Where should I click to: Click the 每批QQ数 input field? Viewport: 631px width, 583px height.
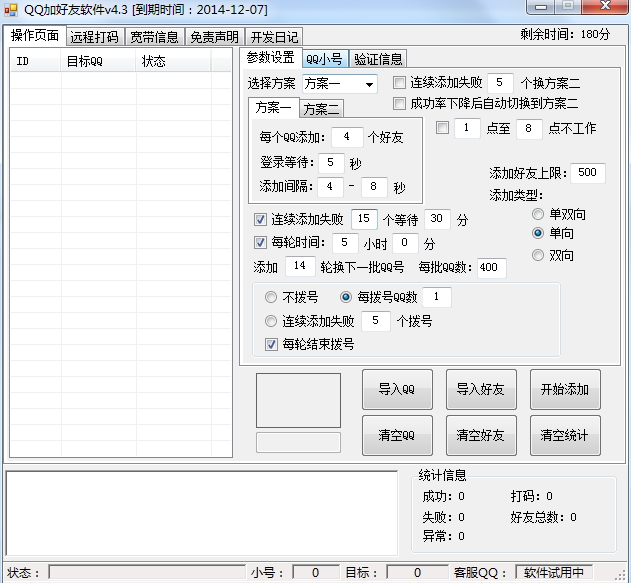pos(490,268)
